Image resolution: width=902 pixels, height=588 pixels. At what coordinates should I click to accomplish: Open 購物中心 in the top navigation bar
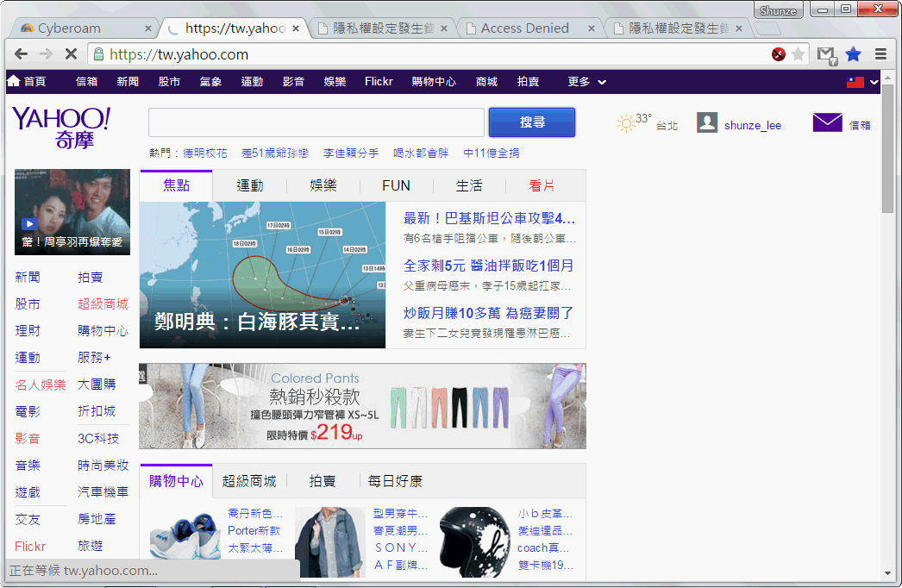(434, 82)
